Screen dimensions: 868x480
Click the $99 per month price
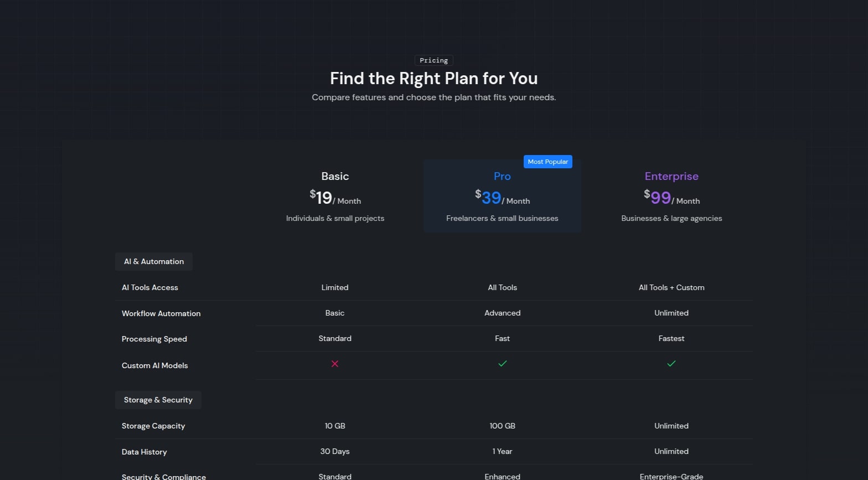click(x=671, y=198)
